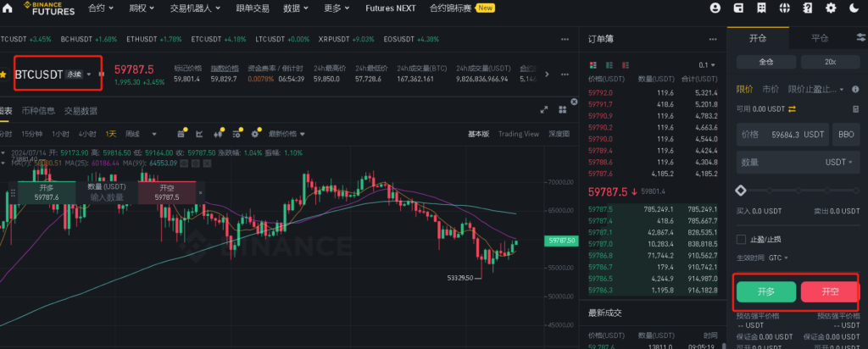Open settings gear in top header
This screenshot has height=349, width=868.
(x=831, y=8)
